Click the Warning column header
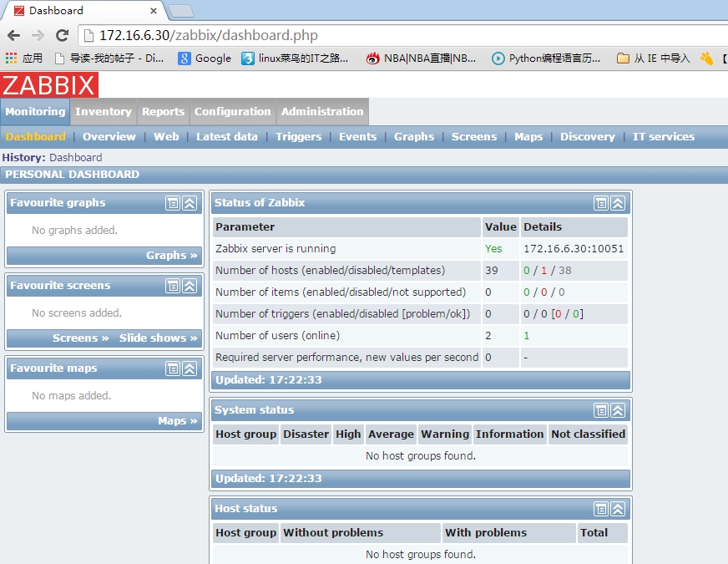 445,434
